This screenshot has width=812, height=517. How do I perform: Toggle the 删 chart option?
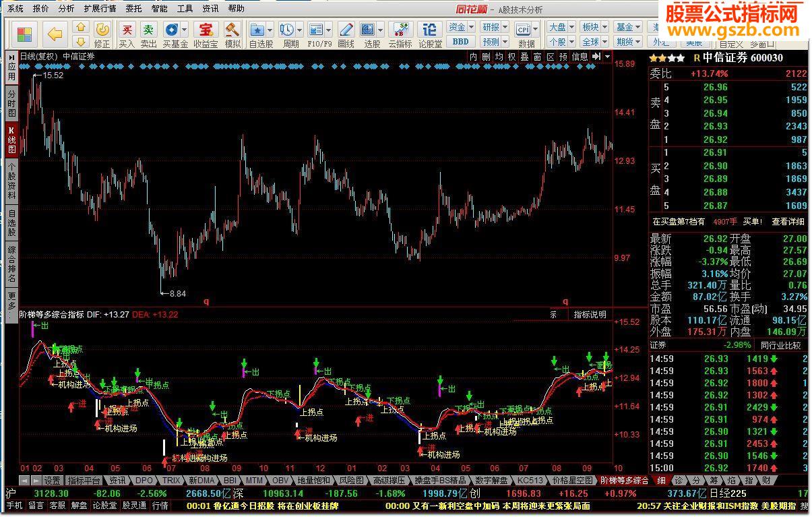point(487,57)
